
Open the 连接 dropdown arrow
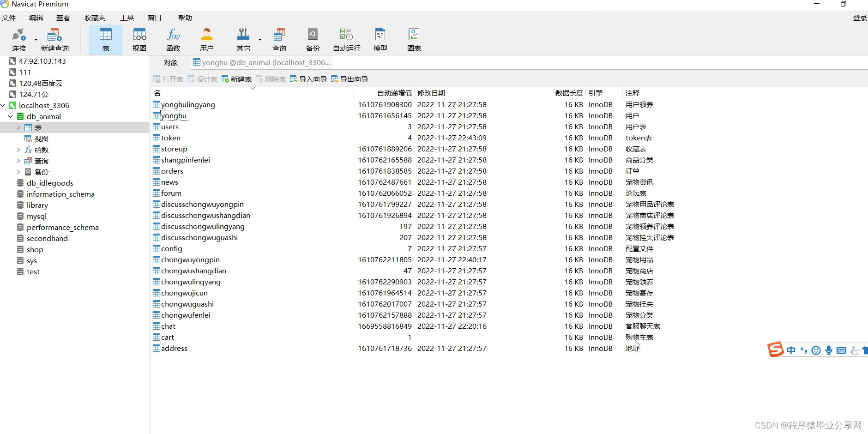[36, 40]
